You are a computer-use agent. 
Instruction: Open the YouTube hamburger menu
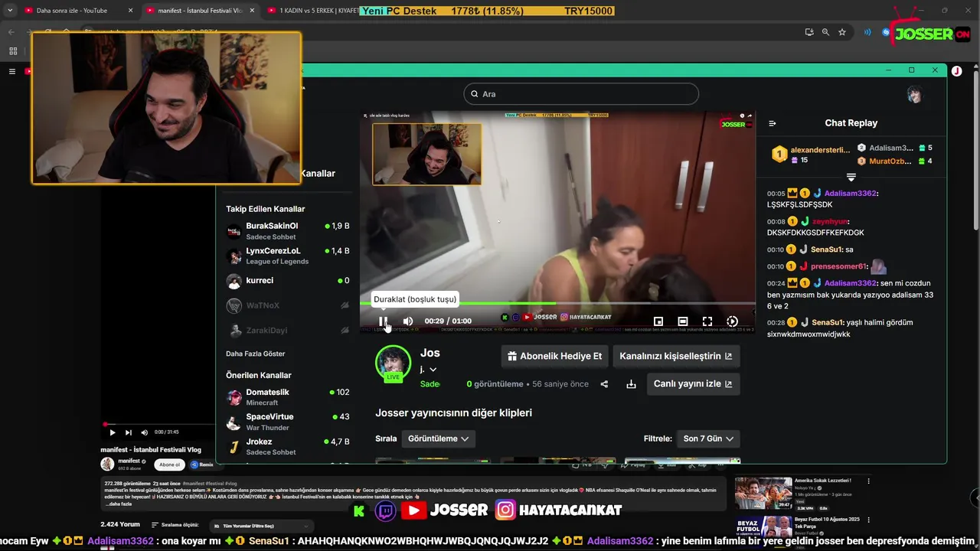(11, 71)
